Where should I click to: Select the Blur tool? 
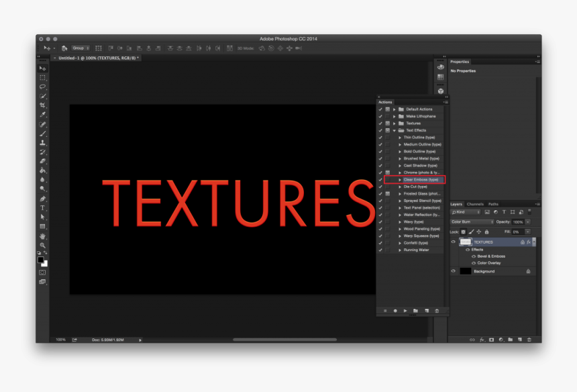[x=43, y=180]
